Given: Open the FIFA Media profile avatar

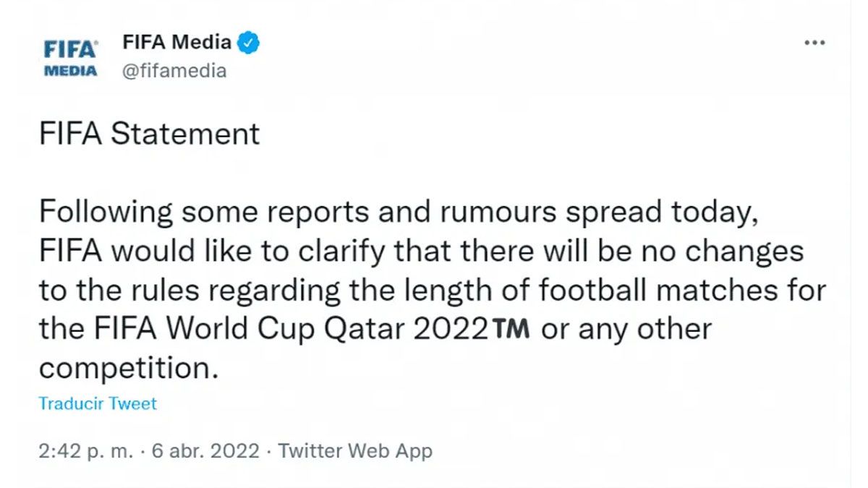Looking at the screenshot, I should point(70,59).
